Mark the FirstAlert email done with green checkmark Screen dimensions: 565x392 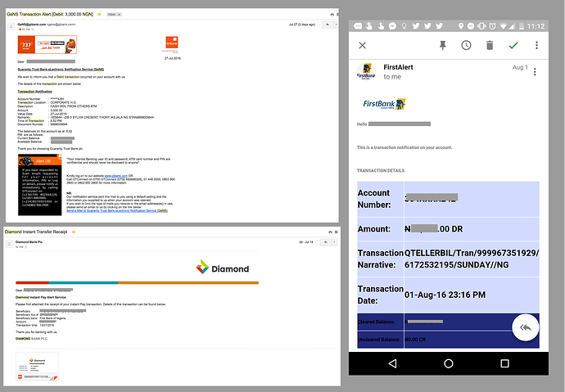pos(513,45)
